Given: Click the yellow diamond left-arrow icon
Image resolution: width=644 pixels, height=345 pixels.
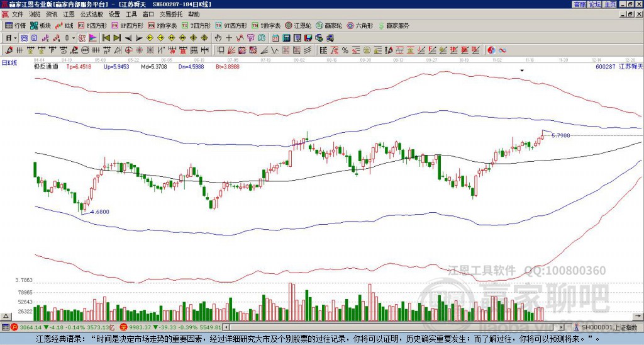Looking at the screenshot, I should pyautogui.click(x=150, y=38).
